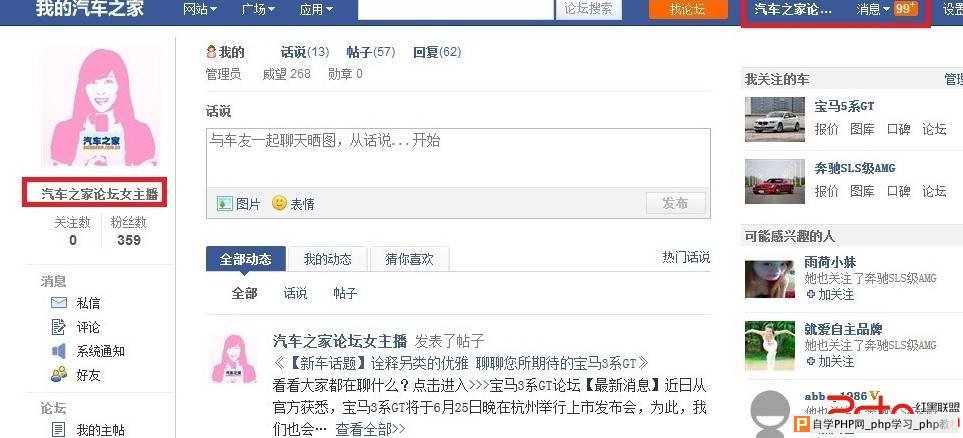Image resolution: width=963 pixels, height=438 pixels.
Task: Click the 发布 button
Action: coord(675,203)
